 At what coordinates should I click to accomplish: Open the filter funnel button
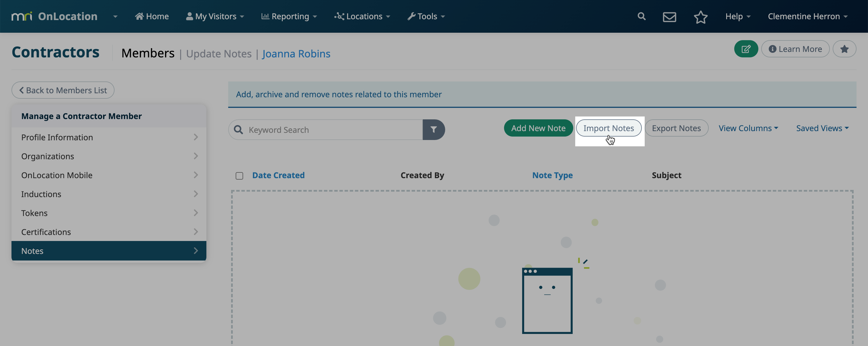pyautogui.click(x=434, y=130)
